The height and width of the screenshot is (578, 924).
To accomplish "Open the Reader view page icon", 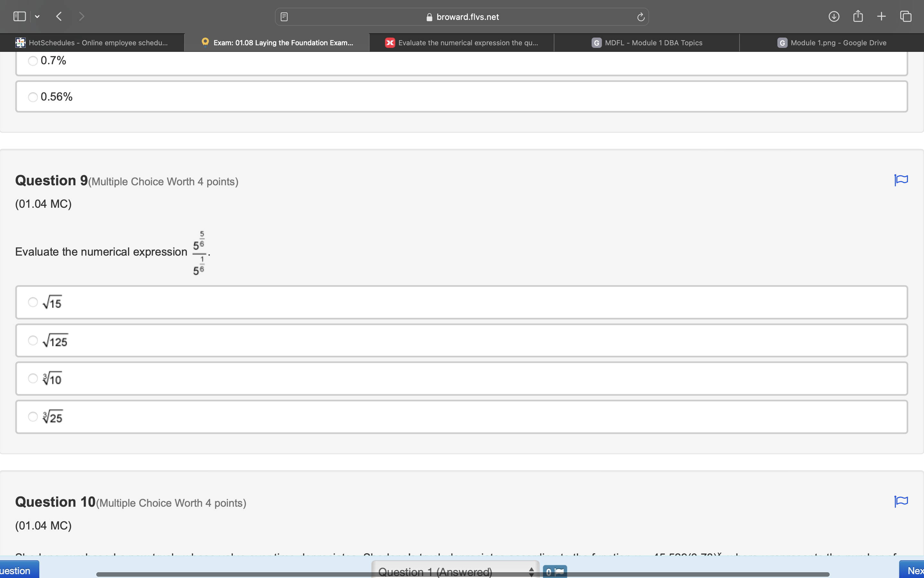I will 284,17.
